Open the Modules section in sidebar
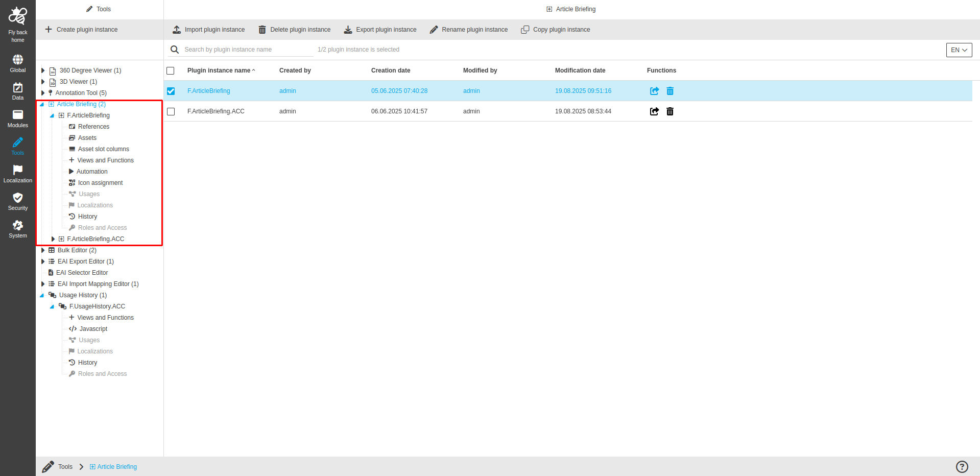The image size is (980, 476). [x=18, y=119]
